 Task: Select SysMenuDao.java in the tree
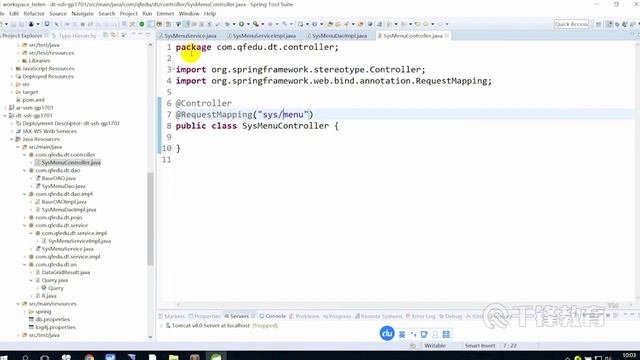click(x=63, y=186)
